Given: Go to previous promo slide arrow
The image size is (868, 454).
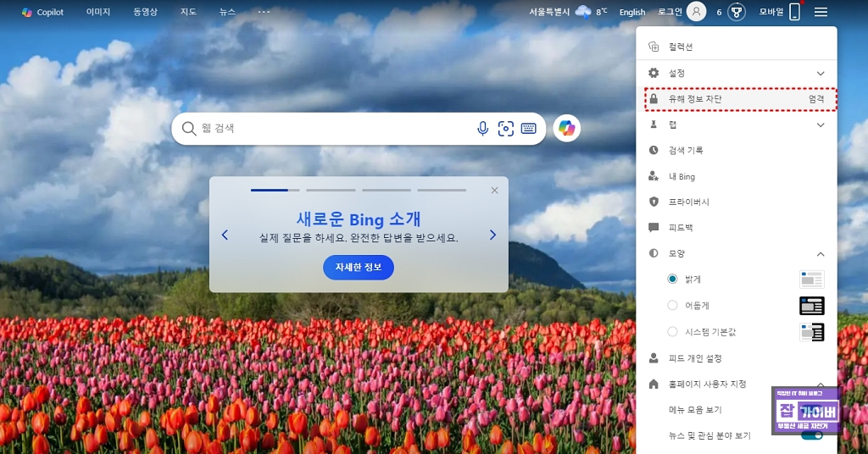Looking at the screenshot, I should (225, 235).
